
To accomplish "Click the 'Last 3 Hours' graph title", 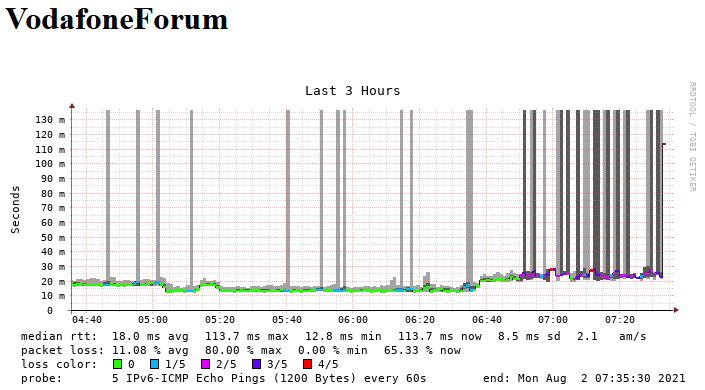I will point(352,91).
